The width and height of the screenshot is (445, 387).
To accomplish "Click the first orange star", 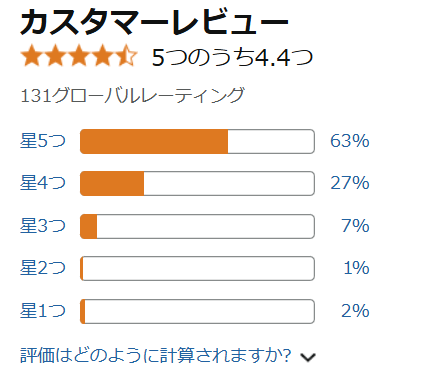I will click(32, 56).
